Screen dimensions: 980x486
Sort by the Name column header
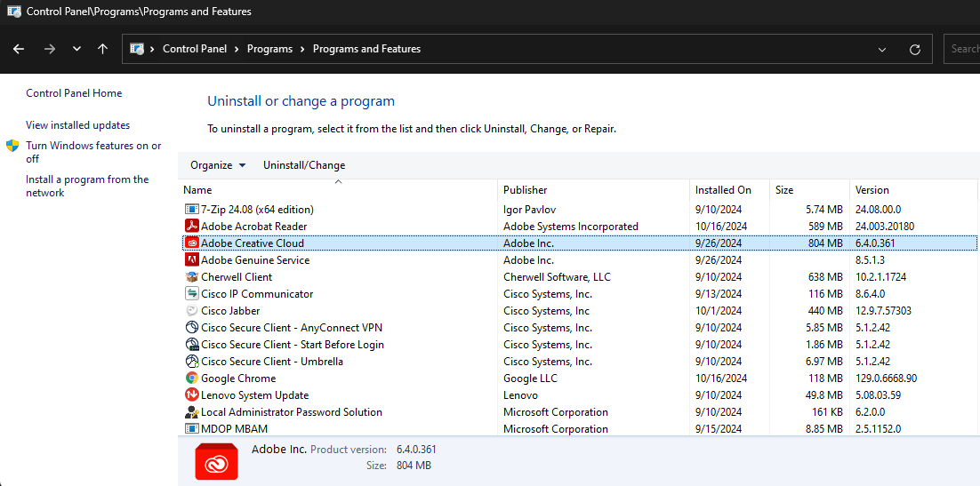(x=338, y=190)
